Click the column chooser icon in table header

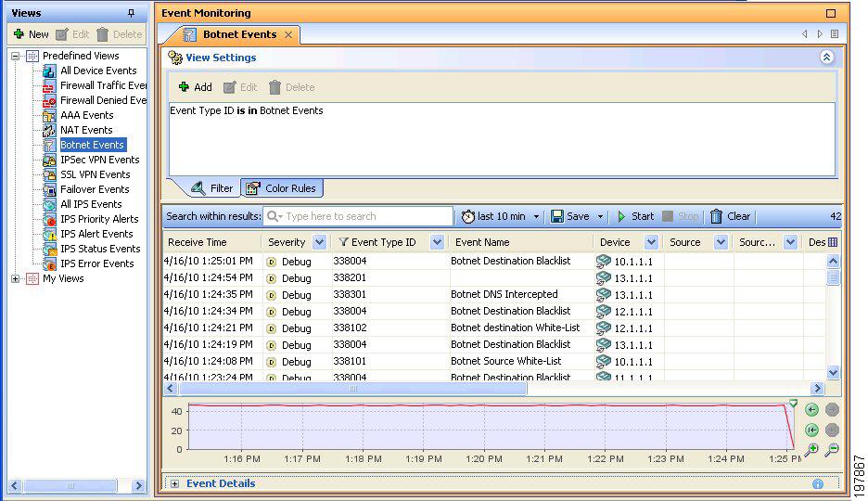point(832,242)
